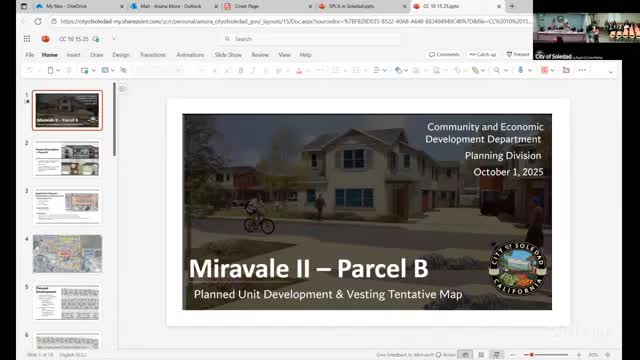Click the PowerPoint logo icon
Viewport: 640px width, 360px height.
pos(45,39)
